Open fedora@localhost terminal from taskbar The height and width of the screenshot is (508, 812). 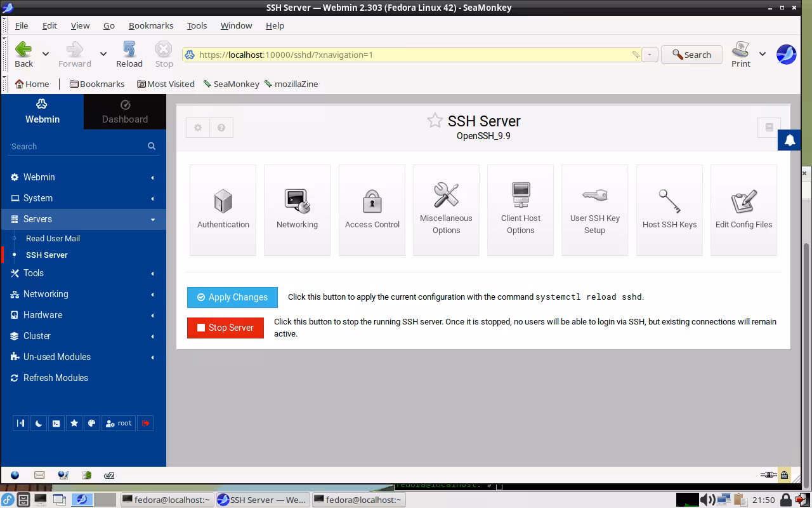point(166,500)
